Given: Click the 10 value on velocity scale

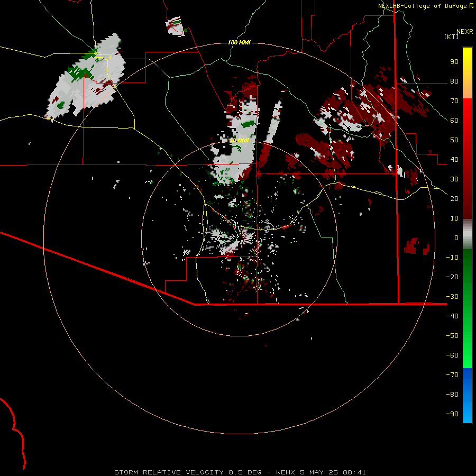Looking at the screenshot, I should [454, 218].
